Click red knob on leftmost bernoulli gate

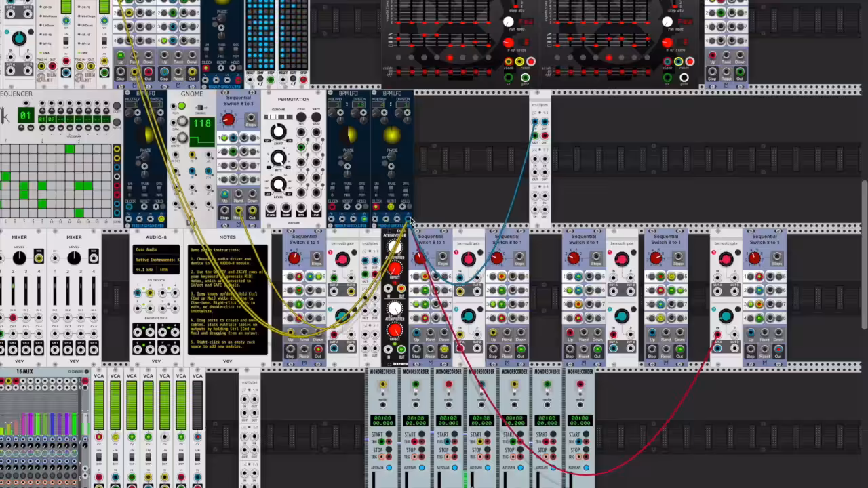click(x=342, y=259)
